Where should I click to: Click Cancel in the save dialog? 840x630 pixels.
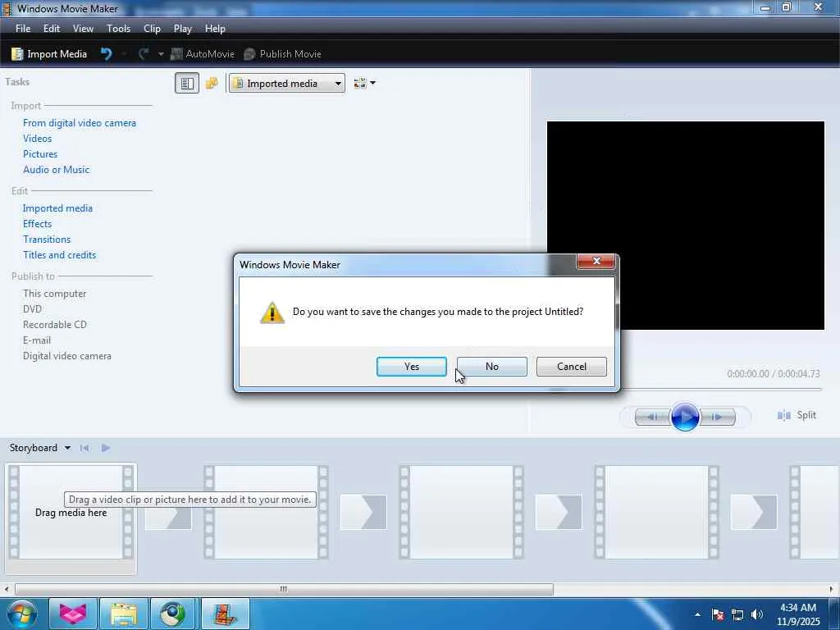pyautogui.click(x=572, y=367)
